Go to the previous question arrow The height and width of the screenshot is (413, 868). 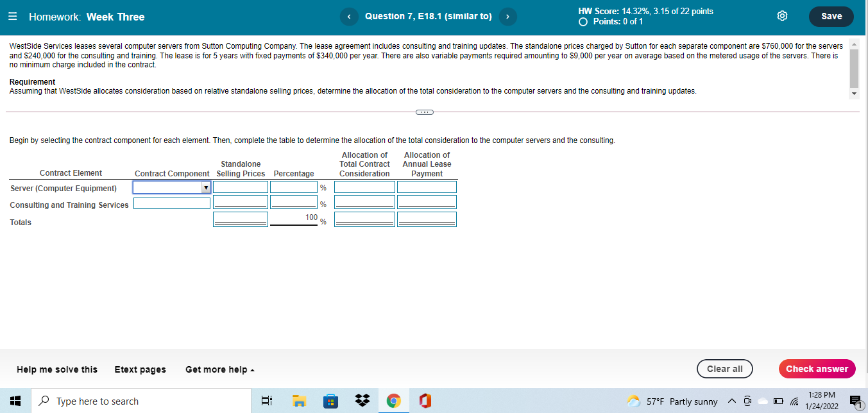[x=349, y=16]
